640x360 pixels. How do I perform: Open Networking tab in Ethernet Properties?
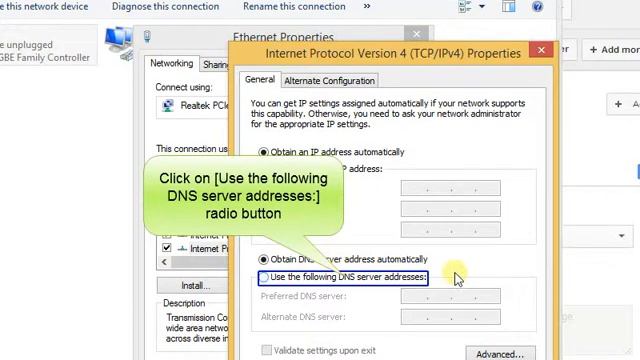(171, 63)
